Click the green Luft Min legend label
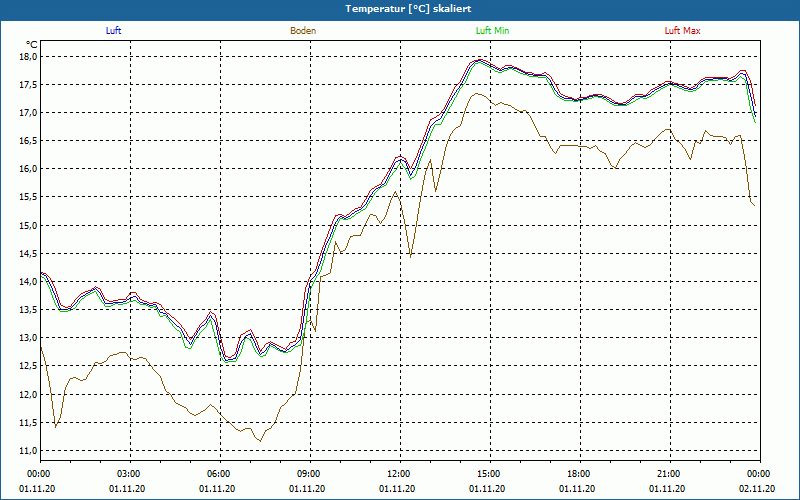The image size is (800, 500). [492, 31]
